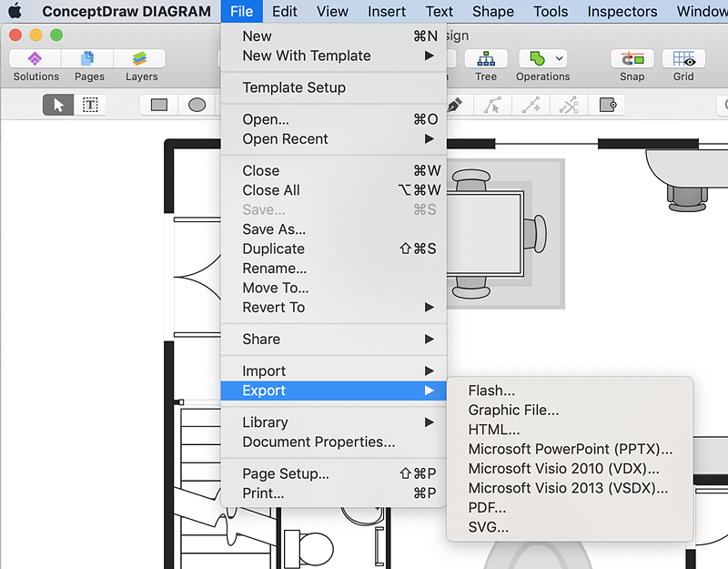Click the Tree layout icon
This screenshot has width=728, height=569.
pyautogui.click(x=486, y=59)
